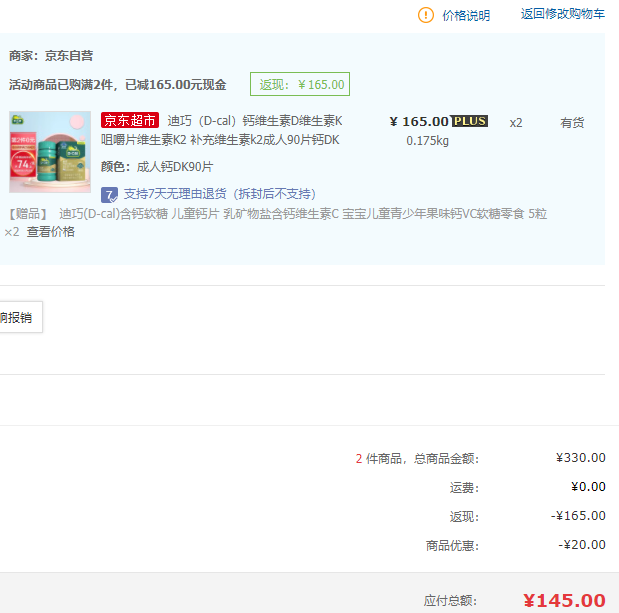
Task: Click the 7-day return shield icon
Action: 109,195
